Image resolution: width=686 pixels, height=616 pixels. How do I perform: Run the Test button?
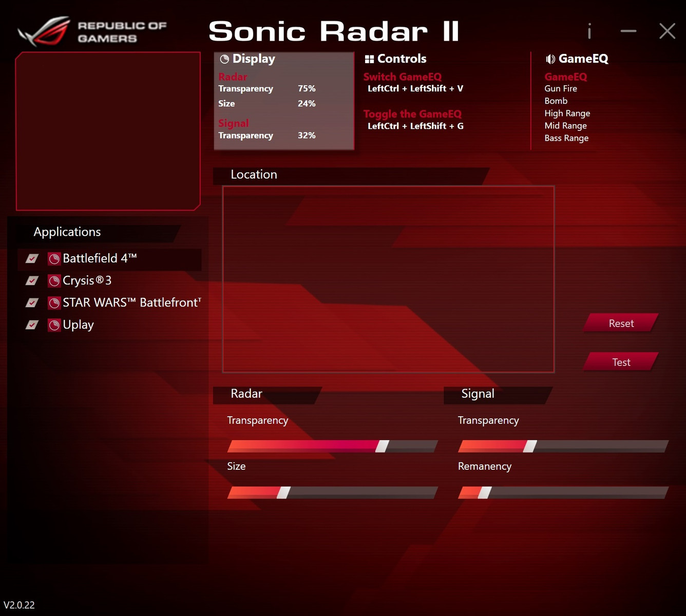coord(621,362)
